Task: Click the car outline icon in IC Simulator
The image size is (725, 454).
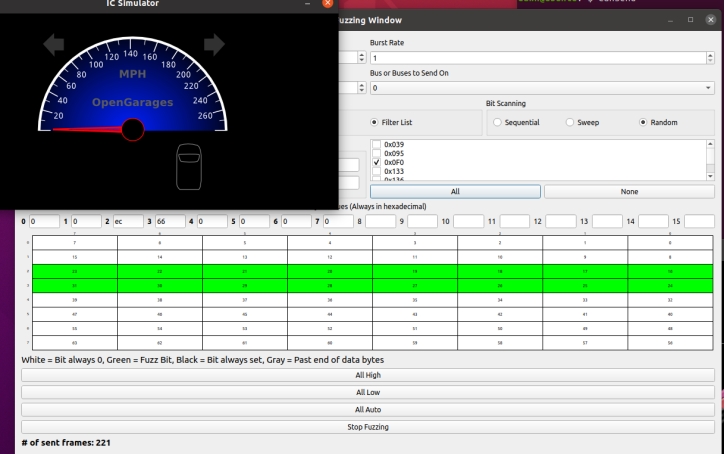Action: tap(189, 166)
